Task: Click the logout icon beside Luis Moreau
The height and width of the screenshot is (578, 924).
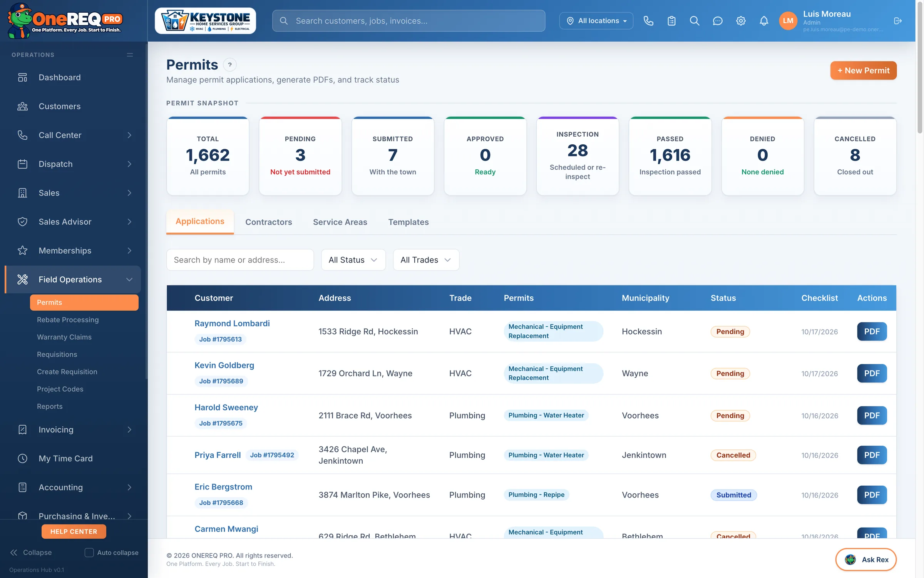Action: [x=898, y=21]
